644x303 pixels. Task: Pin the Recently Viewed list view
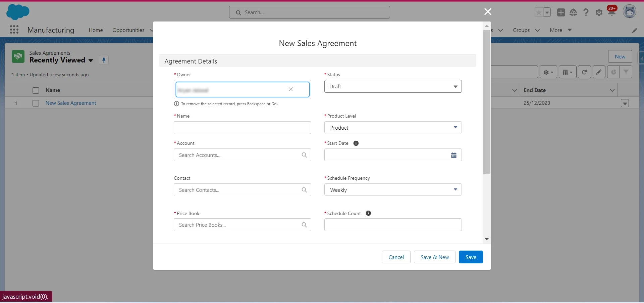pos(104,60)
